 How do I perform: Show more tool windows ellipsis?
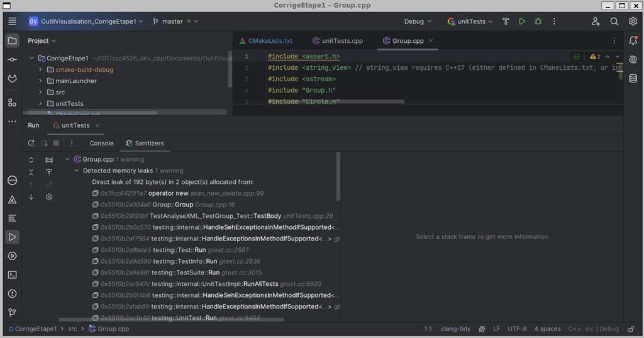13,121
